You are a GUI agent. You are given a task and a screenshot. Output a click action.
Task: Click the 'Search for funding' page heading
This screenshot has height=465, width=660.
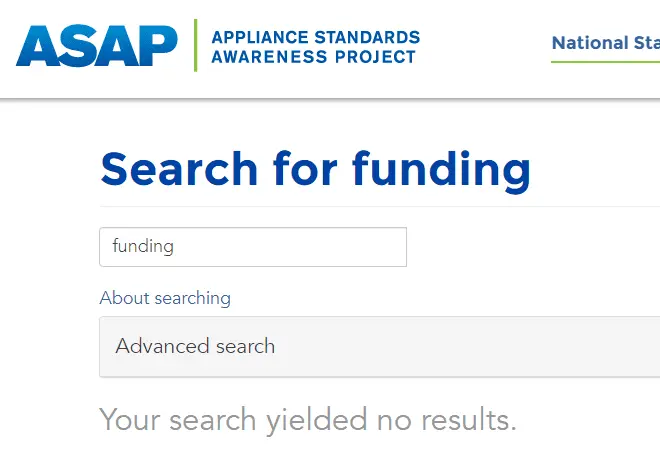click(x=315, y=169)
